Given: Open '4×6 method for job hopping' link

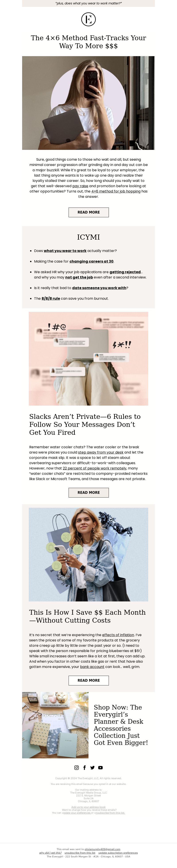Looking at the screenshot, I should point(116,191).
